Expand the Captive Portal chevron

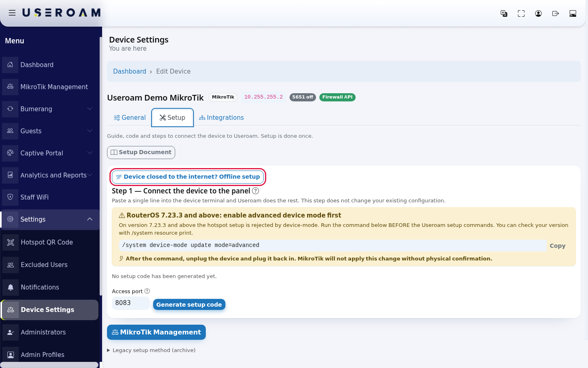[90, 153]
